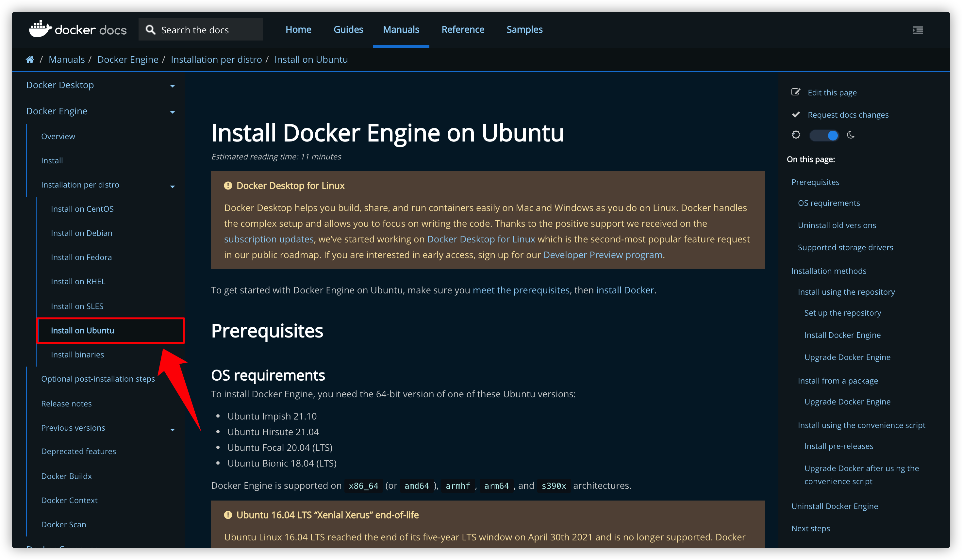Click the checkmark icon beside Request docs changes

click(x=796, y=115)
